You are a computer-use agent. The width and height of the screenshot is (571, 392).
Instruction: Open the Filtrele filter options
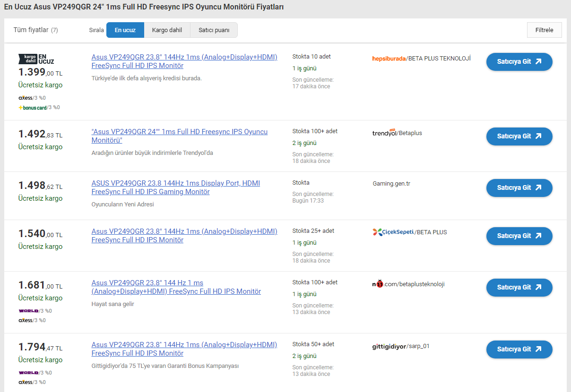(544, 30)
